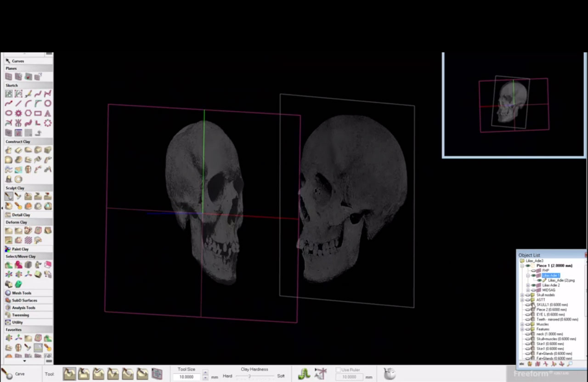Expand the Skull models folder

[522, 295]
